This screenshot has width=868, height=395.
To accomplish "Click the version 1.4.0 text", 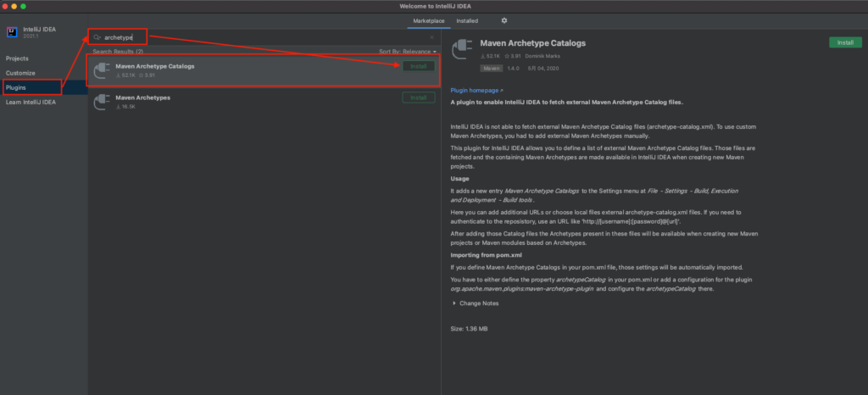I will click(513, 69).
